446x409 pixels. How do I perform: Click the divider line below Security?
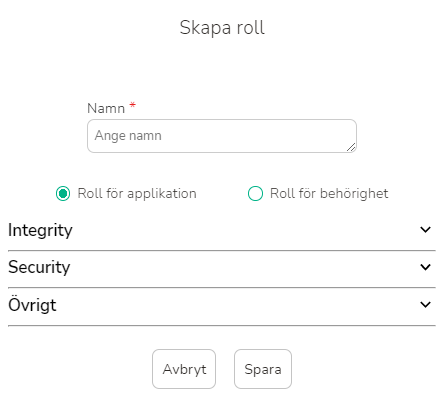click(x=222, y=287)
